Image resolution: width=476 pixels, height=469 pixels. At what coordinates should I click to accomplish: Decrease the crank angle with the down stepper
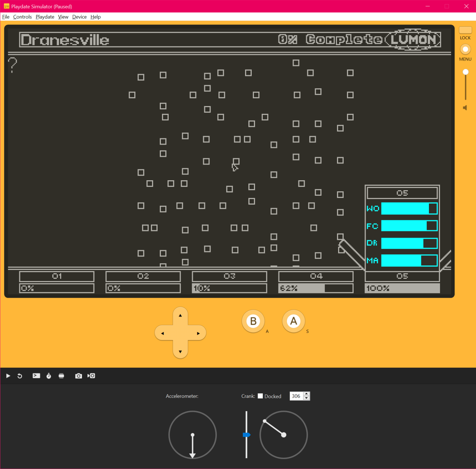pyautogui.click(x=306, y=398)
